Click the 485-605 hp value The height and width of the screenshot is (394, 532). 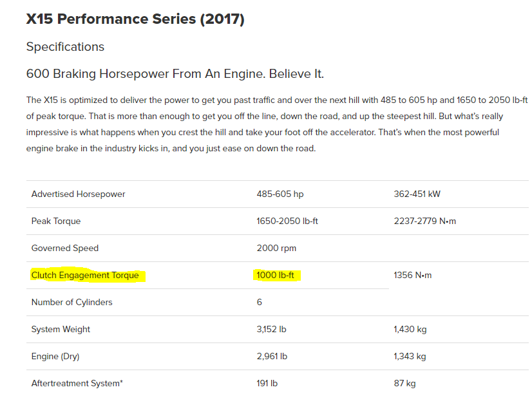click(x=280, y=194)
